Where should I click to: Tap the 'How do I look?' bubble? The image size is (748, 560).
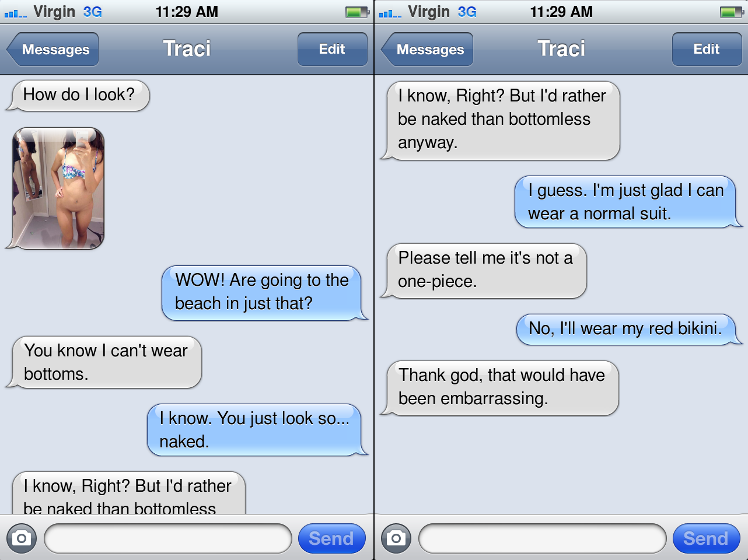point(78,95)
